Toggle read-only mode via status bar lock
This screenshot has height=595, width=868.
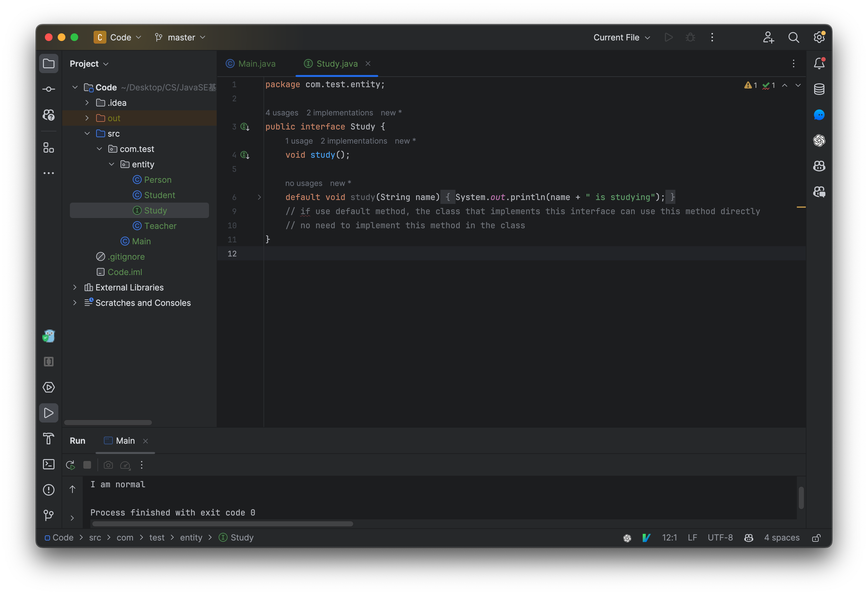tap(816, 538)
